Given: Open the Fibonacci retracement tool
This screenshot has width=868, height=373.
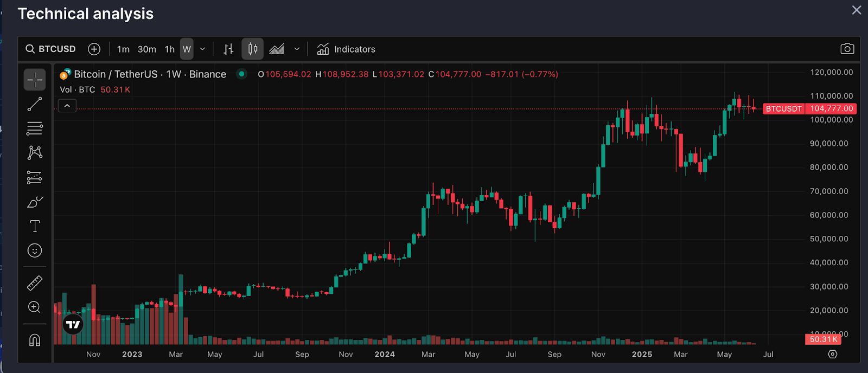Looking at the screenshot, I should (x=35, y=128).
